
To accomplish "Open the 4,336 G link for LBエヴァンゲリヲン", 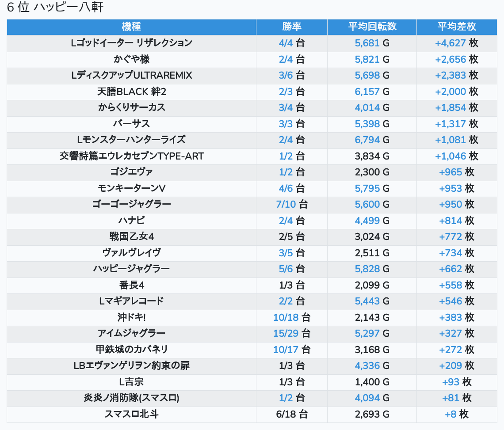I will (x=367, y=366).
